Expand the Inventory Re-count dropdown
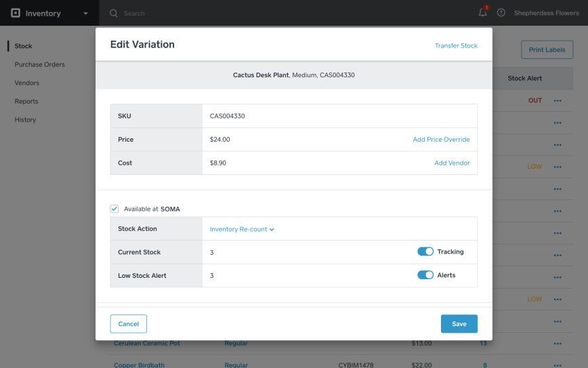Screen dimensions: 588x368 242,229
